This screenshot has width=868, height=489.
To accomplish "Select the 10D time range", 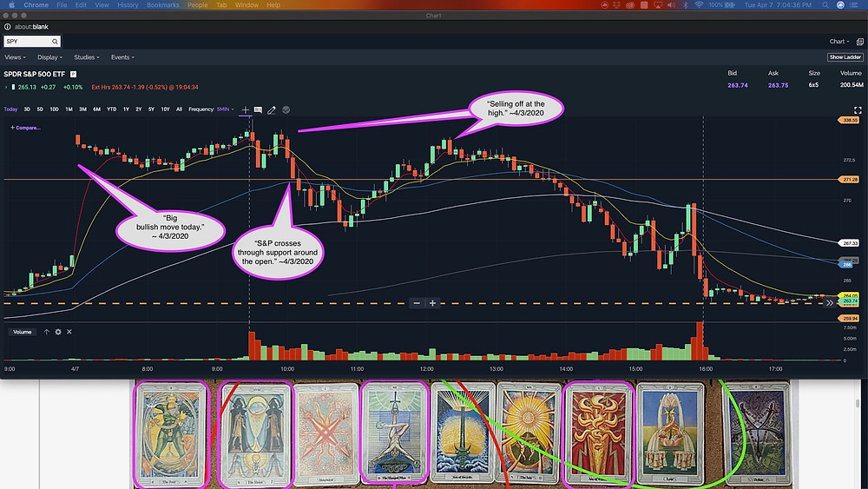I will (54, 109).
